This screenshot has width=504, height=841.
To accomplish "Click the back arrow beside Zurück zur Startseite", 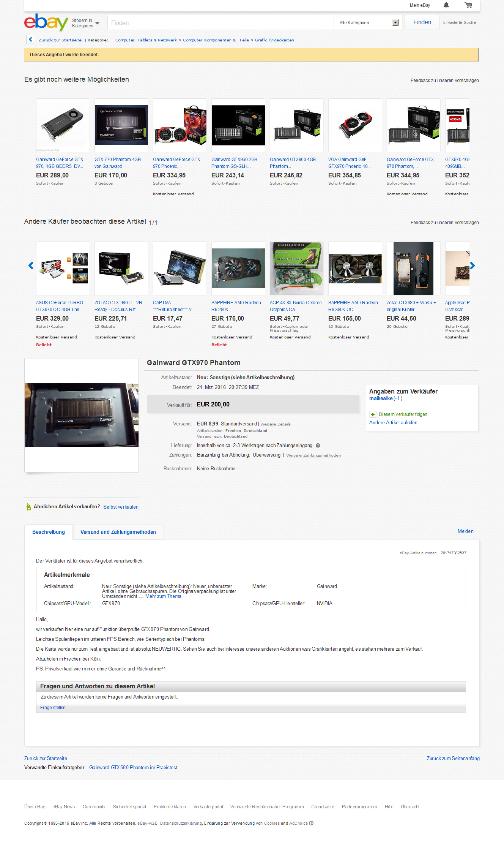I will [31, 40].
